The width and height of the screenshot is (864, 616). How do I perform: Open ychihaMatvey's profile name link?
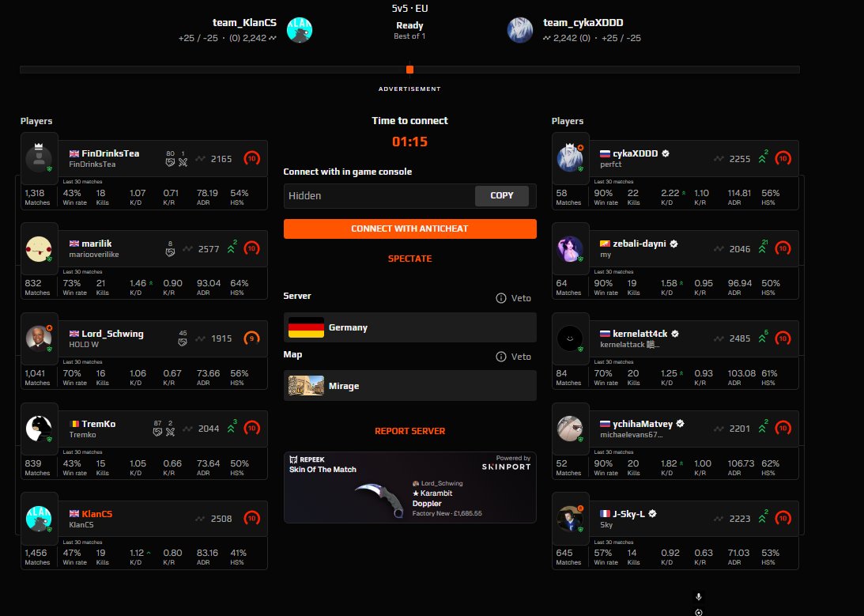pos(643,424)
